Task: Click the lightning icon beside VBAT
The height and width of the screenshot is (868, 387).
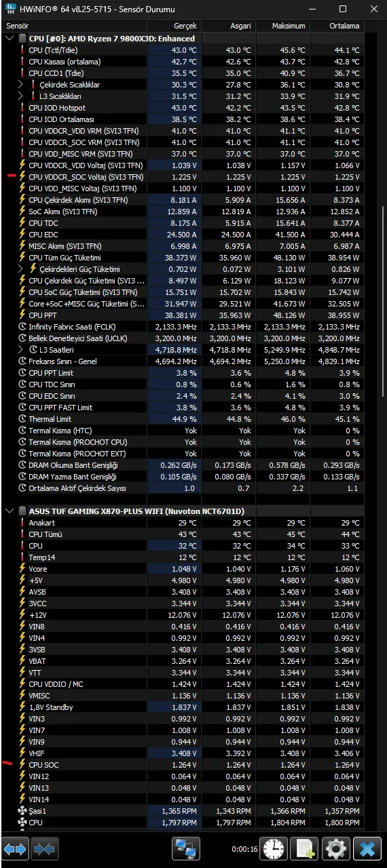Action: (x=22, y=661)
